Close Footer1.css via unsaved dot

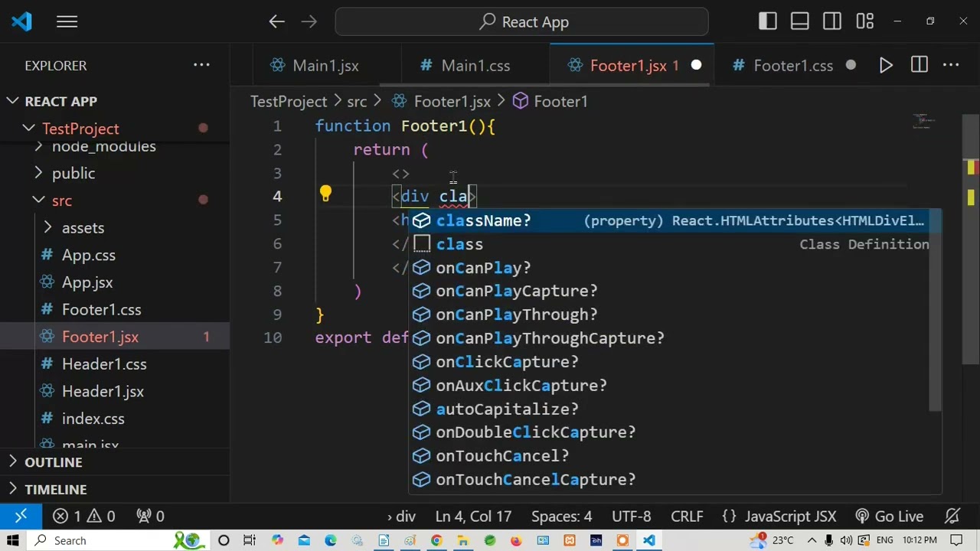(x=851, y=66)
